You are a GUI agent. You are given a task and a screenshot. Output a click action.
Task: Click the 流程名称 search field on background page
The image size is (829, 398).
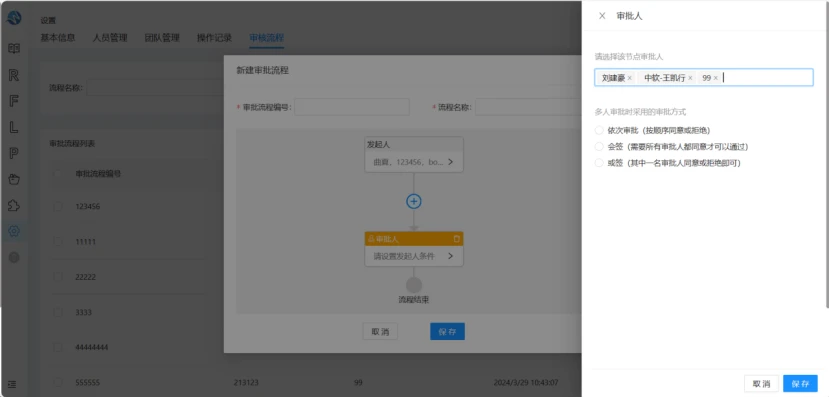coord(155,88)
